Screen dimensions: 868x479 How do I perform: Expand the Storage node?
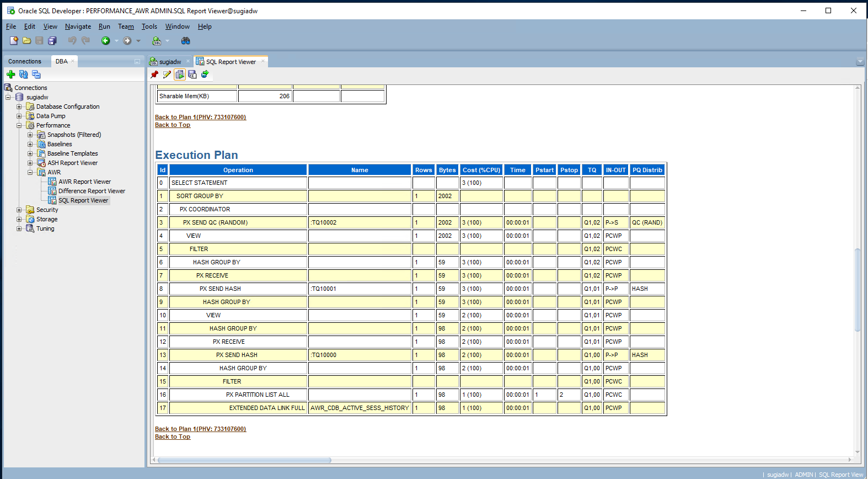(x=19, y=219)
